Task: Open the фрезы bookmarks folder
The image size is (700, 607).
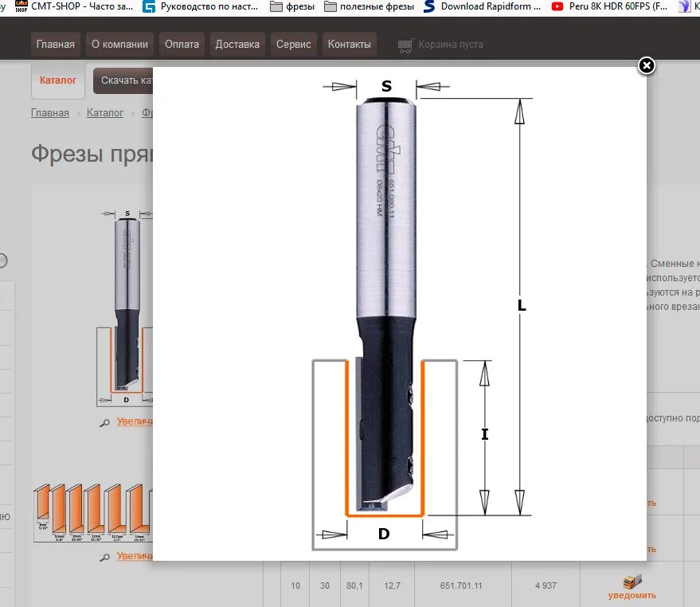Action: pos(292,6)
